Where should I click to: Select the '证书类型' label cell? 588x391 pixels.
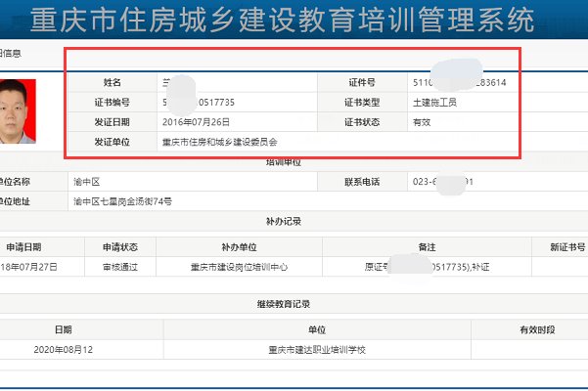[x=362, y=103]
